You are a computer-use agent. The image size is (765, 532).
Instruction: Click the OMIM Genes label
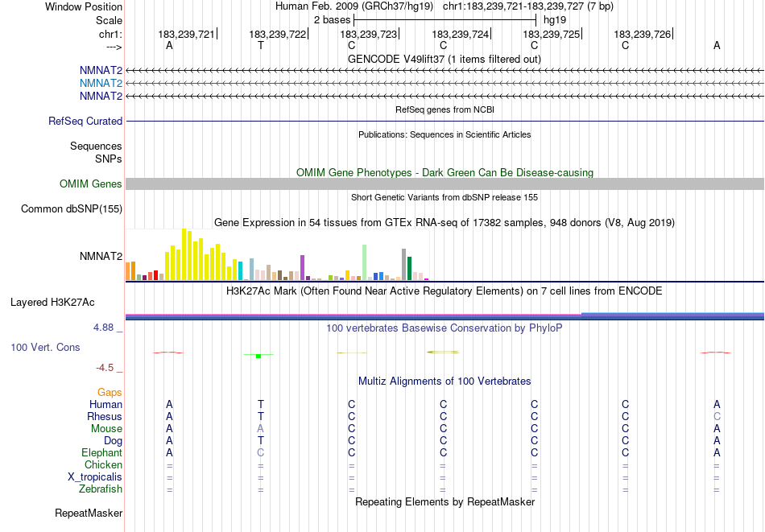point(91,184)
